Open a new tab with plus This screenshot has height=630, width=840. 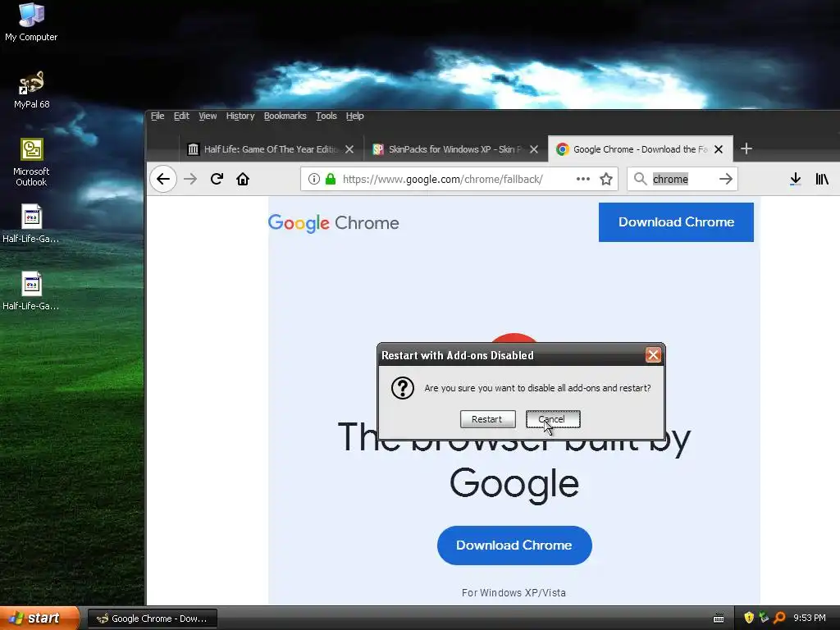(746, 148)
